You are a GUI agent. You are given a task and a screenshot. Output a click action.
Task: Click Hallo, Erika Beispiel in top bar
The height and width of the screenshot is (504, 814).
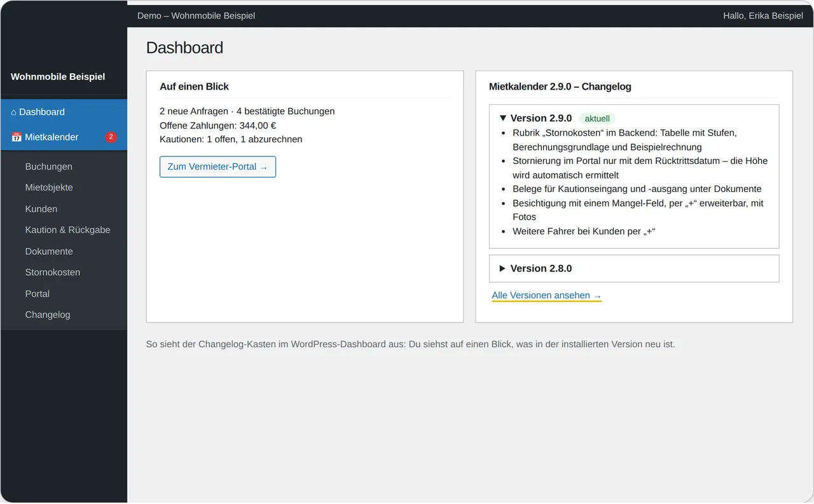(763, 15)
